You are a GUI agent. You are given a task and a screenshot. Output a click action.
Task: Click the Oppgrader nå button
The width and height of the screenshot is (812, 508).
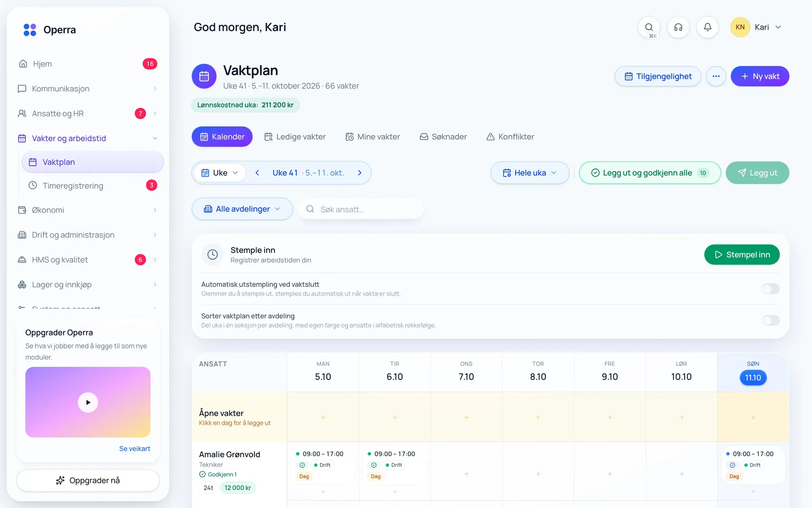(88, 480)
